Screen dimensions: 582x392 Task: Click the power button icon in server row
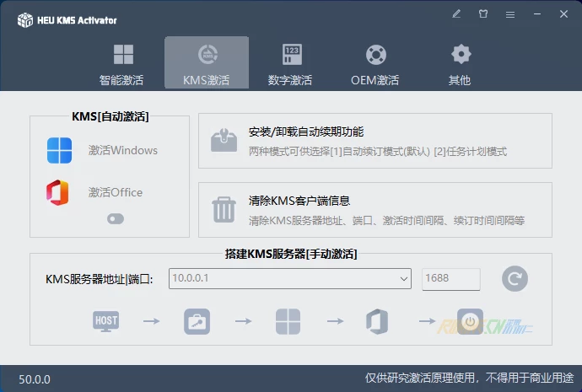[470, 321]
